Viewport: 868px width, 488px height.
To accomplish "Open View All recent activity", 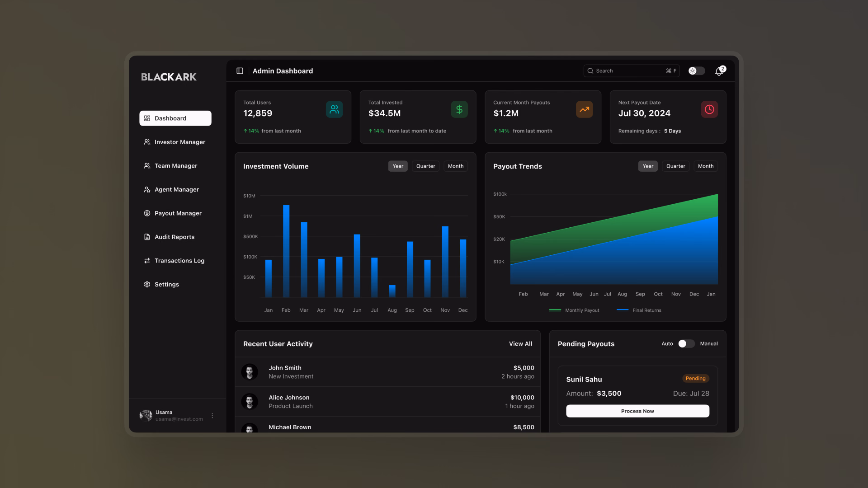I will coord(520,344).
